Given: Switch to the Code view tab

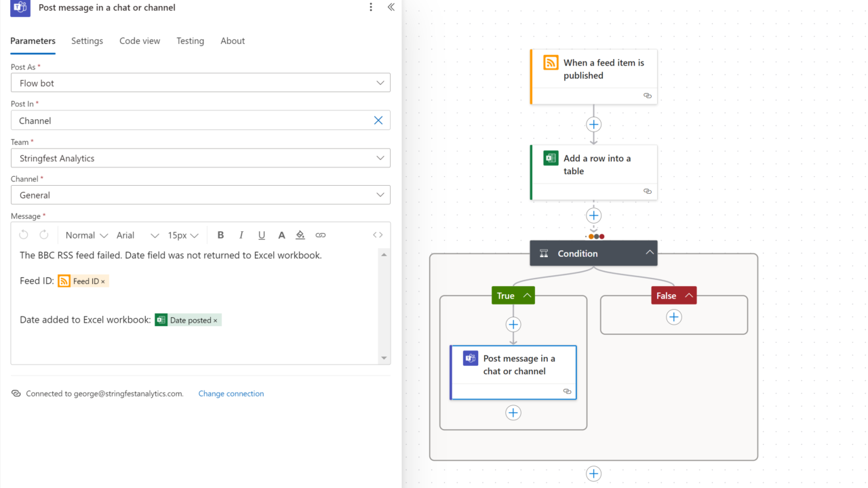Looking at the screenshot, I should point(140,41).
